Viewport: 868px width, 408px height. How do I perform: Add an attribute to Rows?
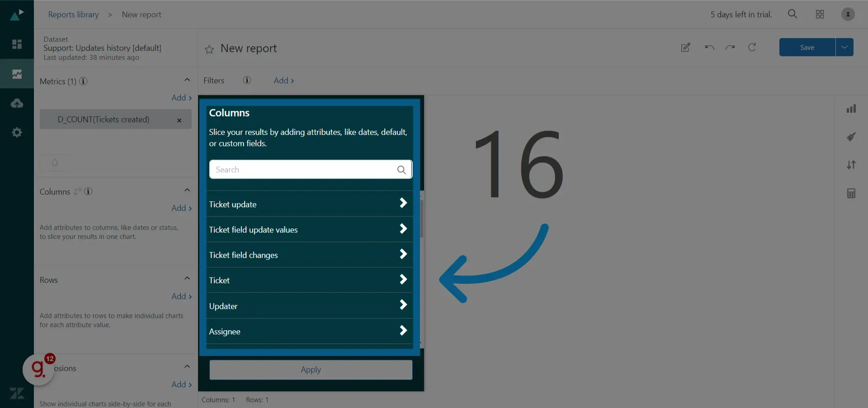coord(181,296)
